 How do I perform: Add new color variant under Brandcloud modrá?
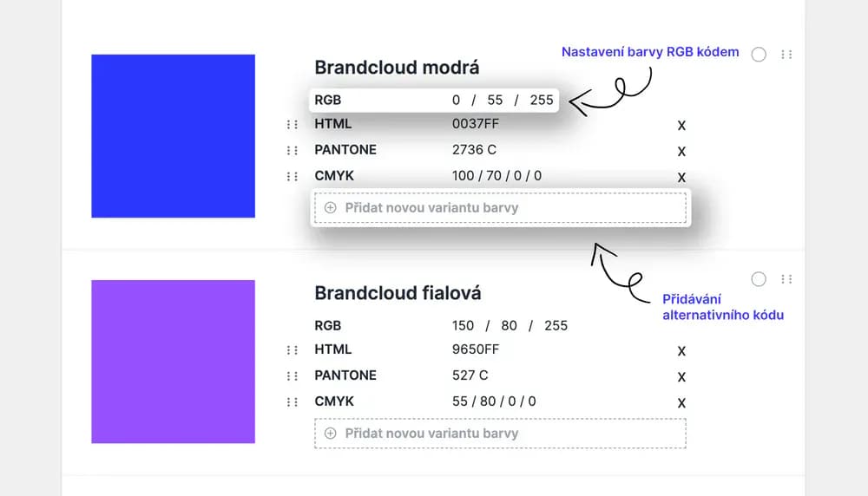[500, 208]
